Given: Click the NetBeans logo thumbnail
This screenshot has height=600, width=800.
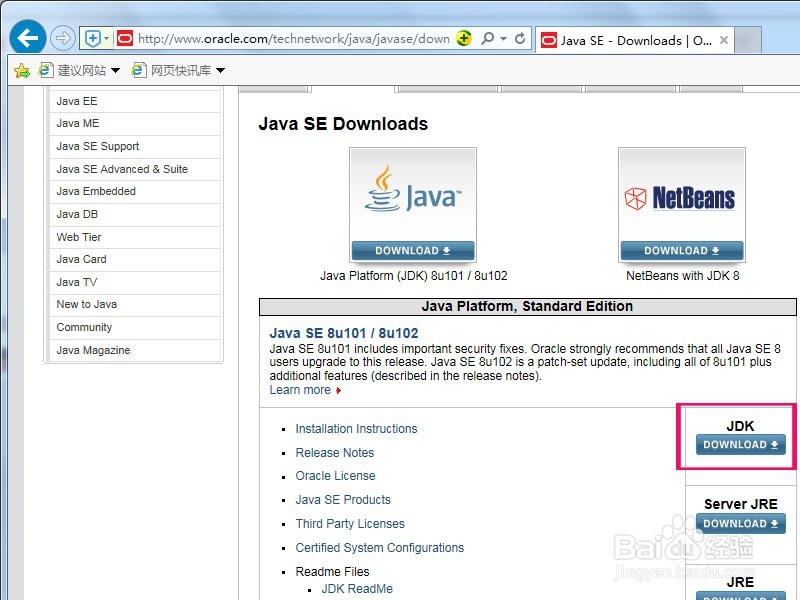Looking at the screenshot, I should click(682, 195).
